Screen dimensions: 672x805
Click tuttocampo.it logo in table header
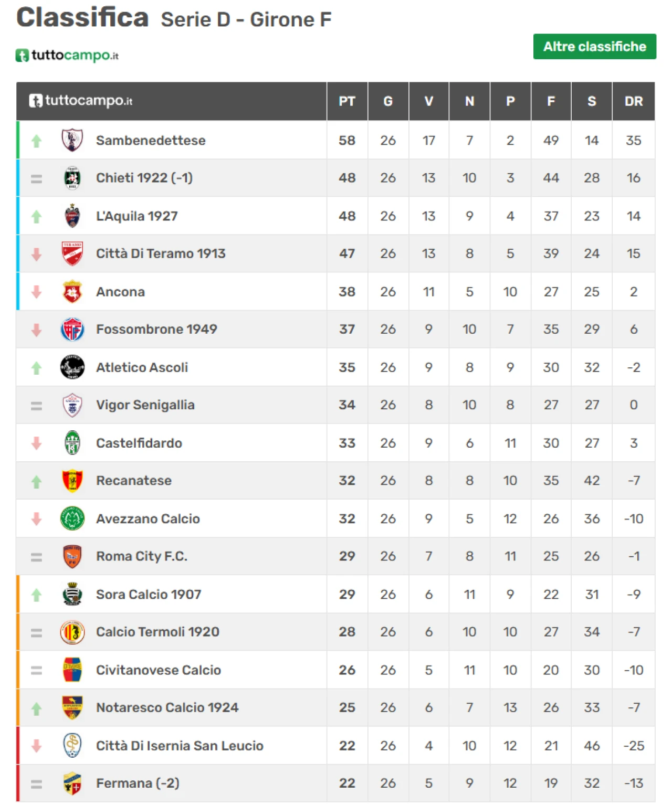click(81, 100)
